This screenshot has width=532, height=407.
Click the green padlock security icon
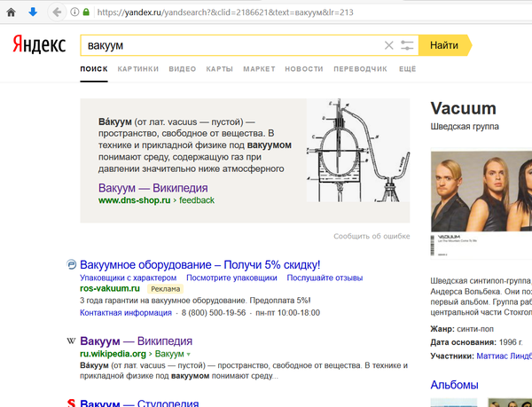coord(86,12)
